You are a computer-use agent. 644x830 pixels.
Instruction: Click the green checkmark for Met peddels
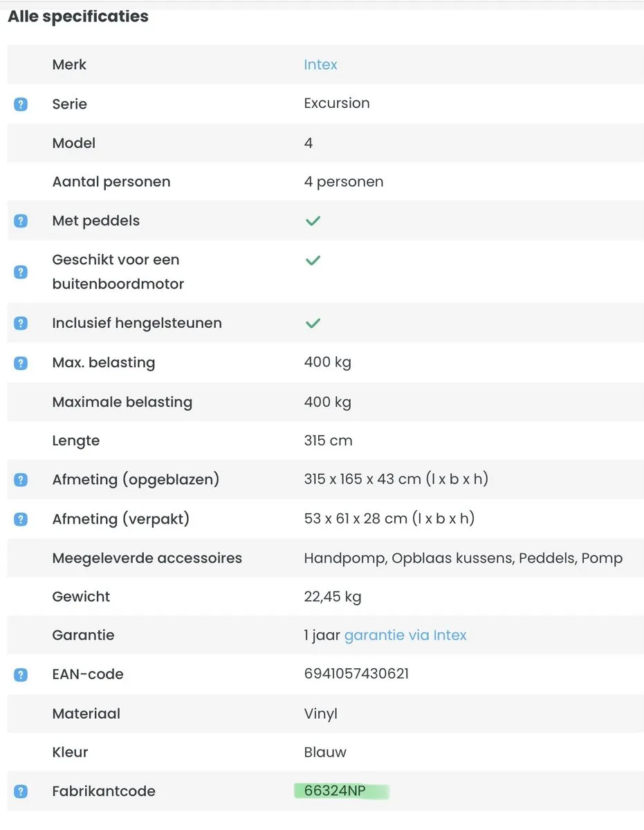coord(313,221)
